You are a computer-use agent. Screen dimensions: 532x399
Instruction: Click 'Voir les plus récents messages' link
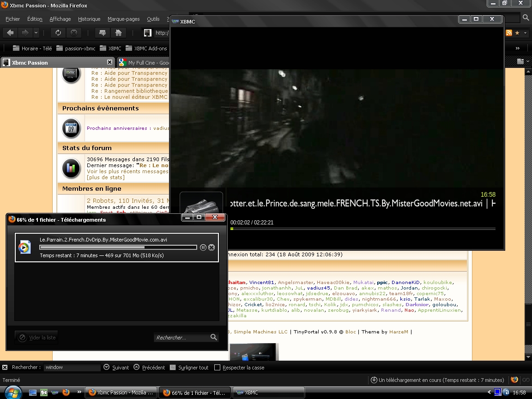click(127, 171)
